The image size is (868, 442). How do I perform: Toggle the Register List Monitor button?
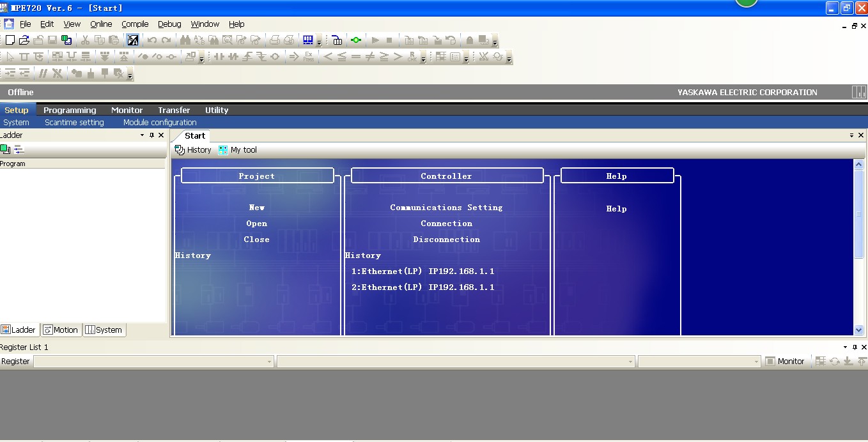click(785, 362)
